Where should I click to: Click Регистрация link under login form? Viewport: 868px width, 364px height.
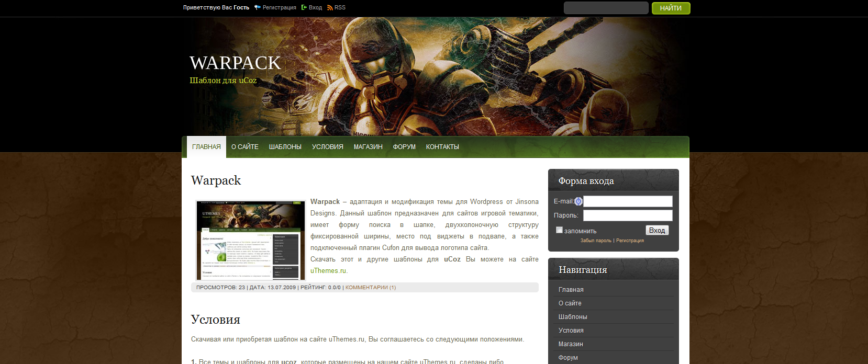tap(630, 241)
